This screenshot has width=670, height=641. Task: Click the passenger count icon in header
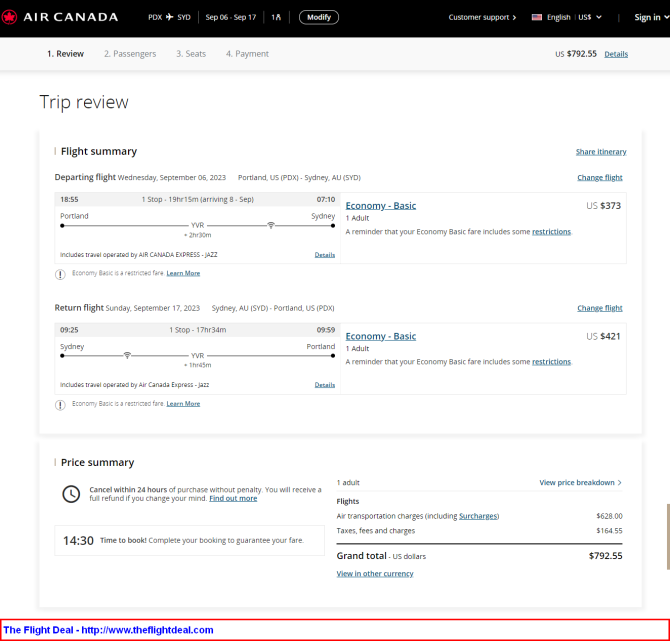coord(276,17)
